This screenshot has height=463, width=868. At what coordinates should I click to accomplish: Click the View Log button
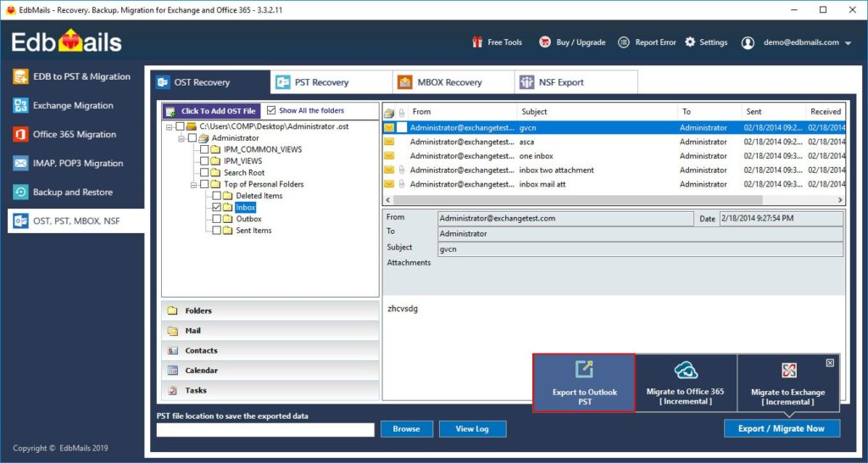click(x=472, y=429)
